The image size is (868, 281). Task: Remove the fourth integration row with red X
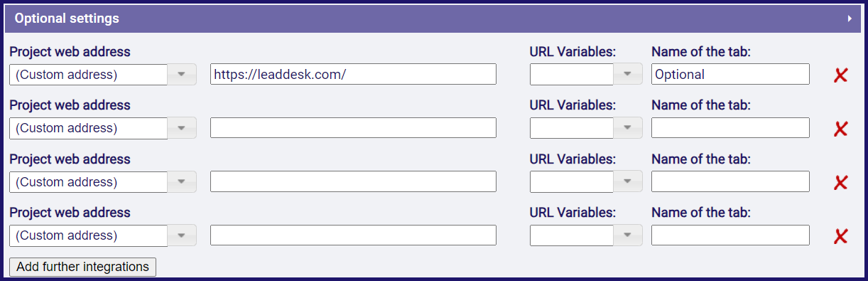tap(841, 236)
